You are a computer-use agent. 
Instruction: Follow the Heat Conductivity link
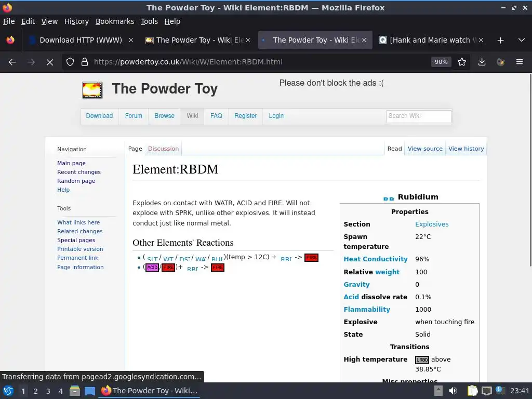click(x=375, y=259)
